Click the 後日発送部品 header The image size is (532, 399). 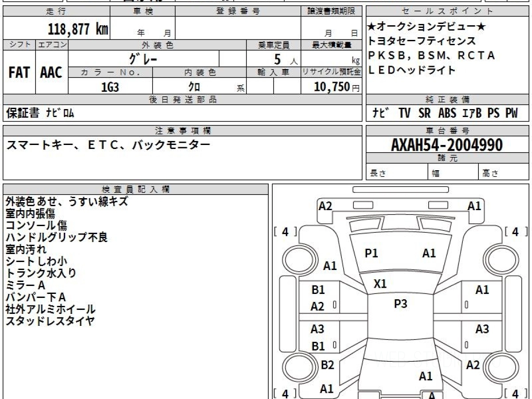pos(183,100)
